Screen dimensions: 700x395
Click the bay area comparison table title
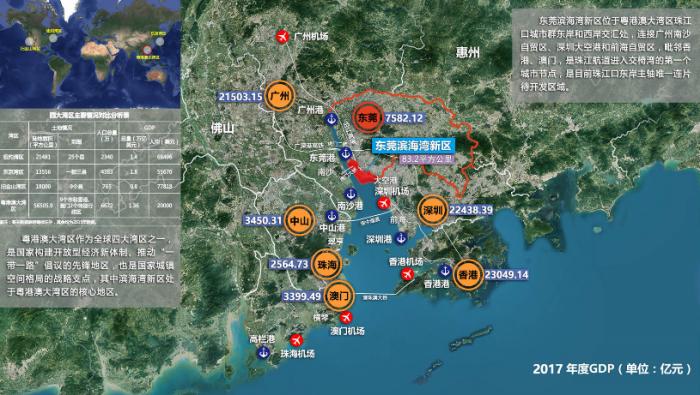point(89,115)
